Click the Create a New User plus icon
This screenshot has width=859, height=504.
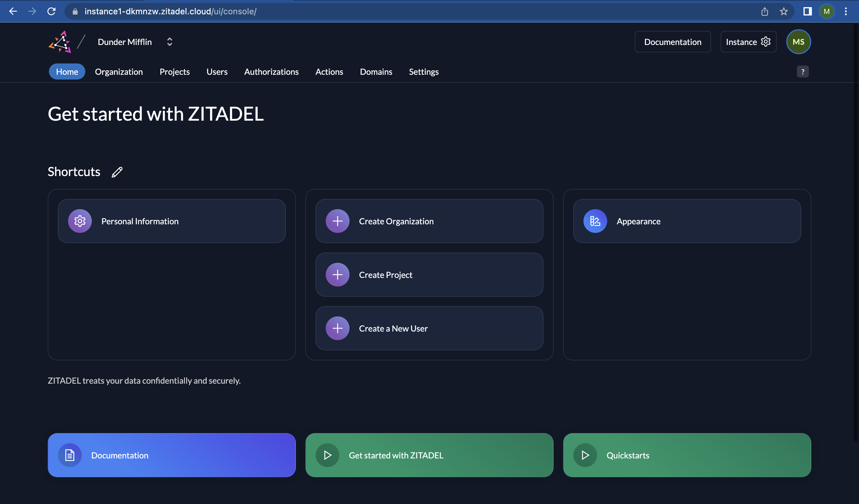(x=337, y=328)
